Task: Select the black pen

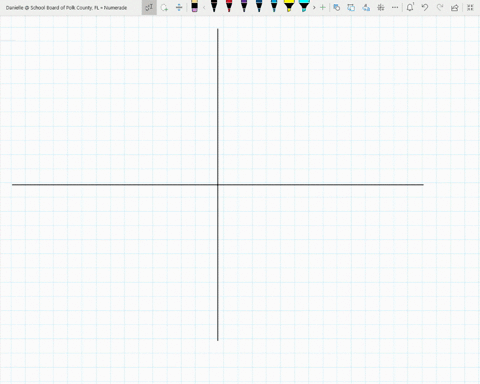Action: (214, 6)
